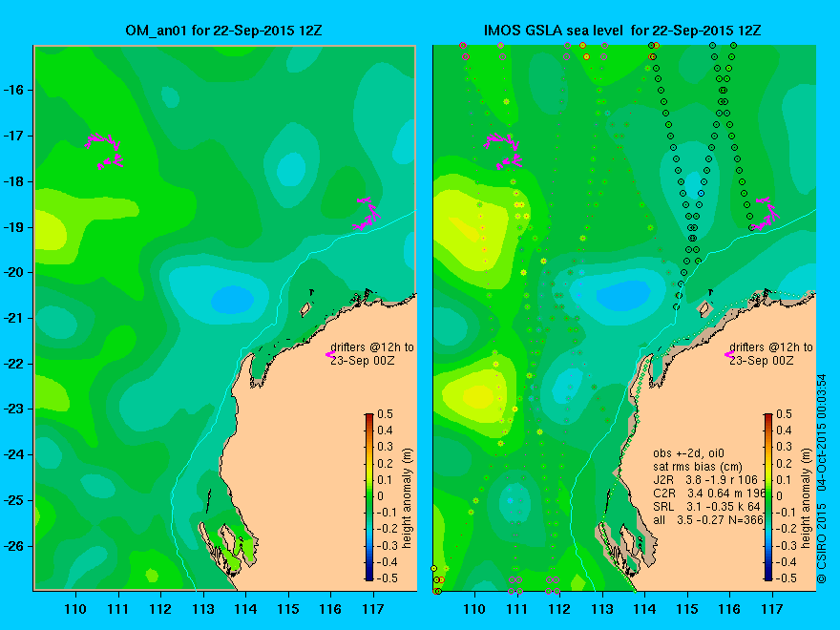This screenshot has width=840, height=630.
Task: Click the C2R statistics row
Action: (x=710, y=493)
